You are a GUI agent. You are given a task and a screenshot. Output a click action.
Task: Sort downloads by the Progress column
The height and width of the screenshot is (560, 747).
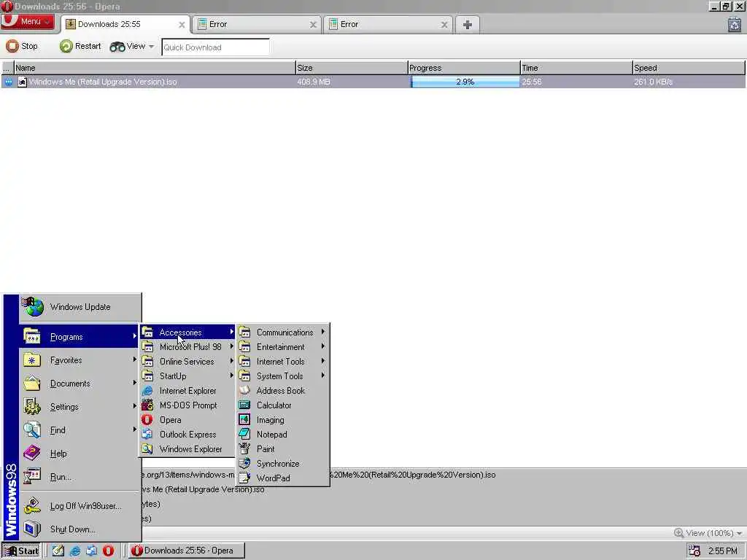(464, 68)
